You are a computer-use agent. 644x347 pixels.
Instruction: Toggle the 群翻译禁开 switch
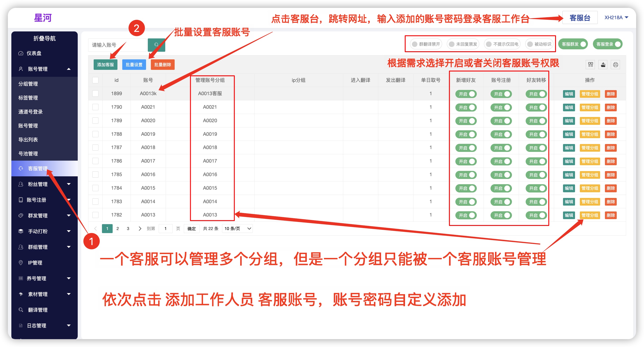[x=426, y=44]
